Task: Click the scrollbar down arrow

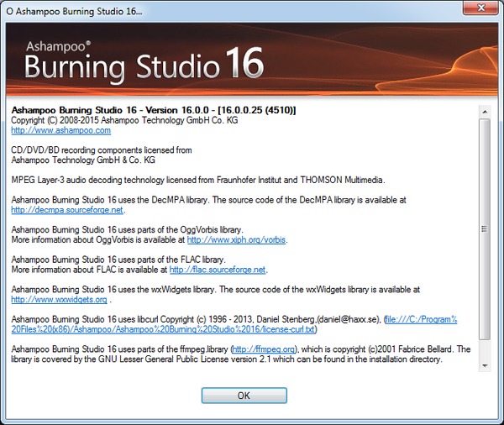Action: tap(484, 365)
